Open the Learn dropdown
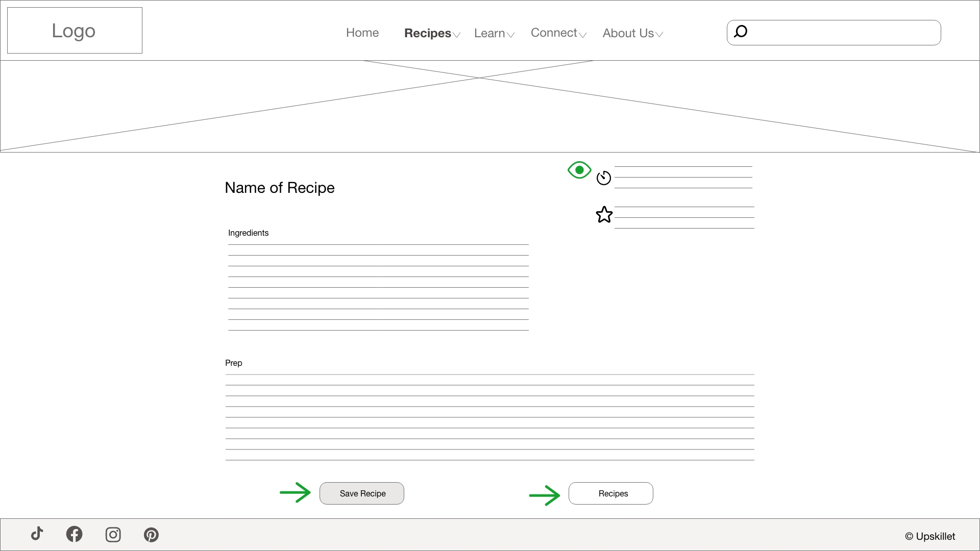This screenshot has width=980, height=551. (491, 33)
